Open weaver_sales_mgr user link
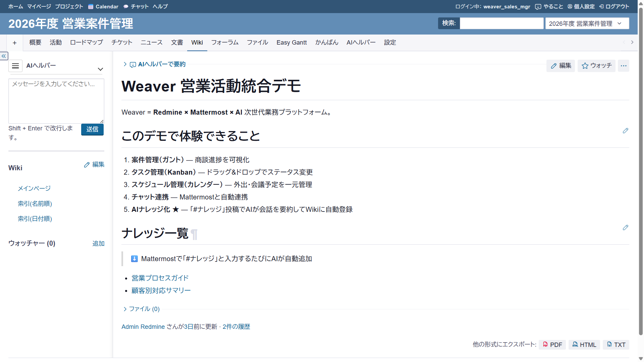 (x=507, y=6)
